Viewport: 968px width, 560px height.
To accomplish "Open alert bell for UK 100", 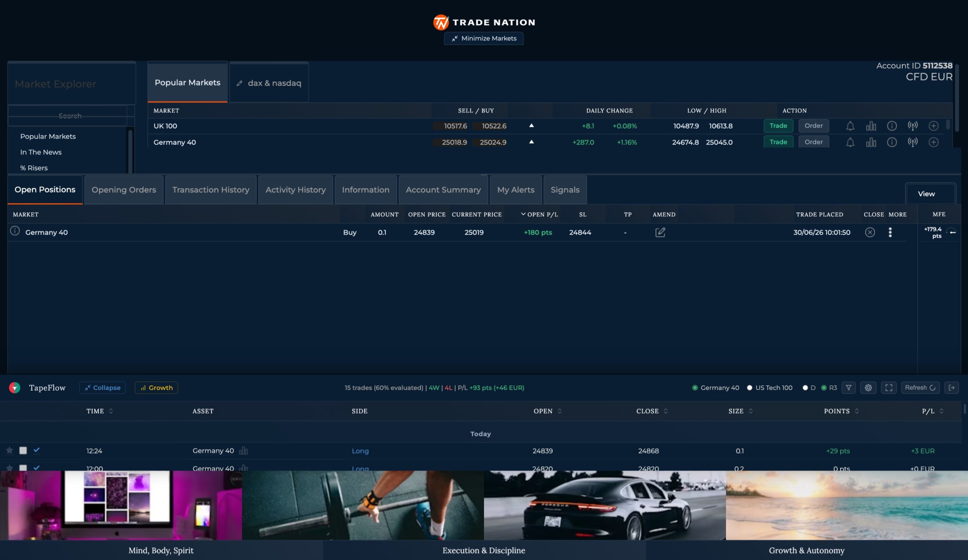I will 850,126.
